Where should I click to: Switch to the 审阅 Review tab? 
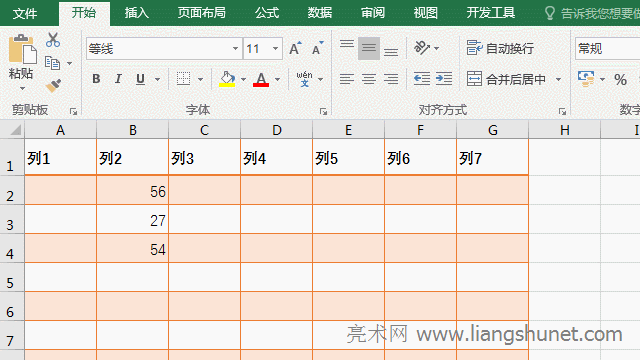pos(373,13)
